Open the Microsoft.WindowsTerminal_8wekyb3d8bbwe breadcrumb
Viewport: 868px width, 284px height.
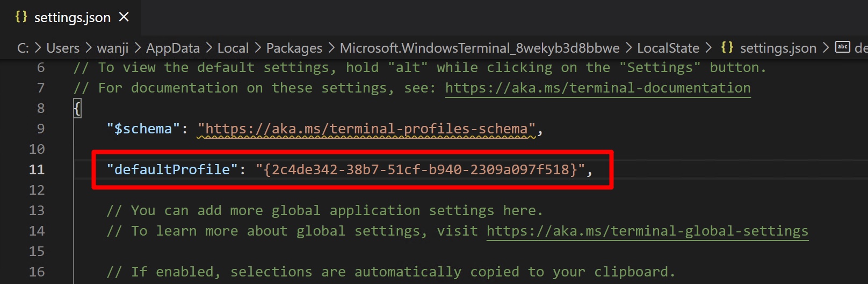(x=480, y=48)
